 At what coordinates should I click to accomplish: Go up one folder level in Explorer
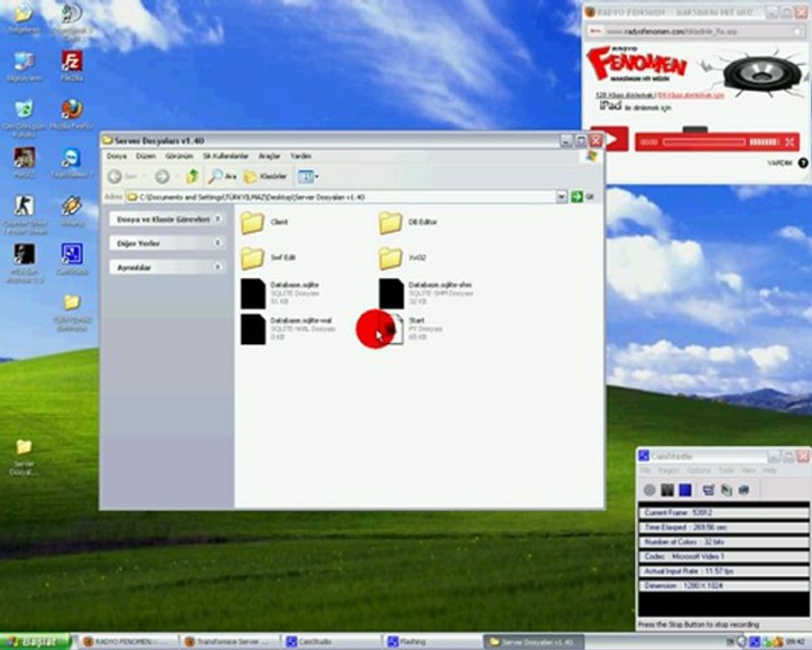(192, 176)
